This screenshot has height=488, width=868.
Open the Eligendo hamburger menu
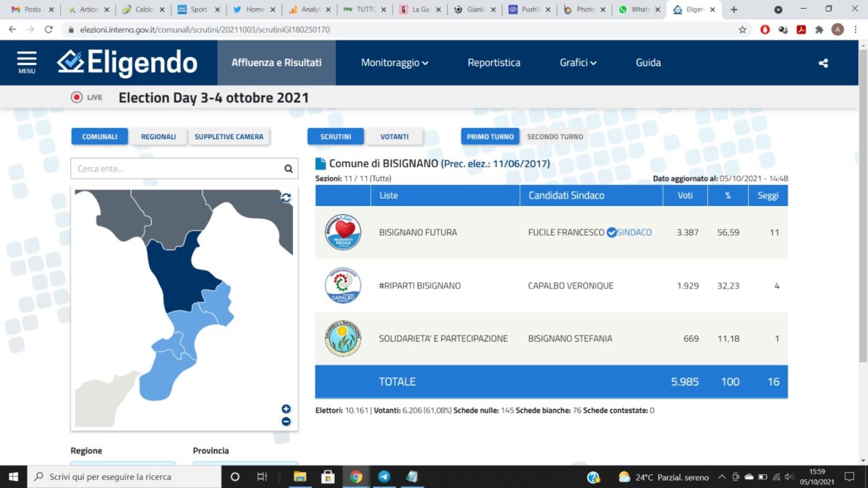[27, 62]
